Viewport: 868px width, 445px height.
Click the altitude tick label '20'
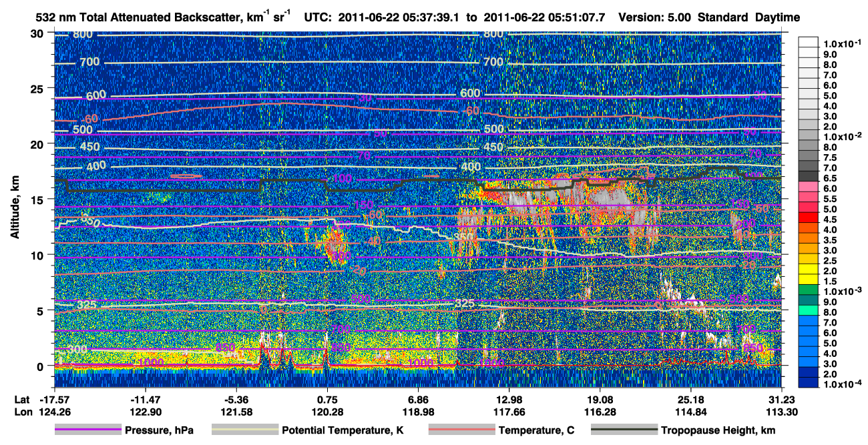[37, 143]
